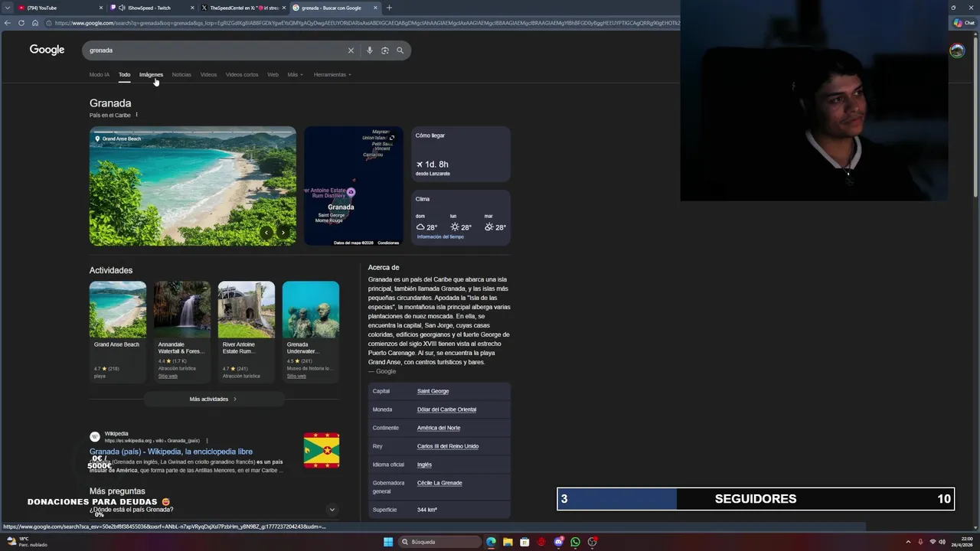Switch to the YouTube browser tab

point(60,8)
